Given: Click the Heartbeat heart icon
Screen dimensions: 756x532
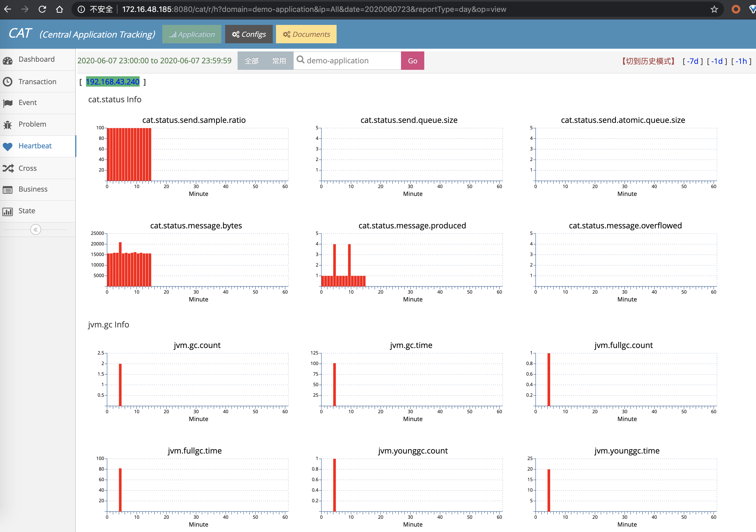Looking at the screenshot, I should click(x=8, y=146).
